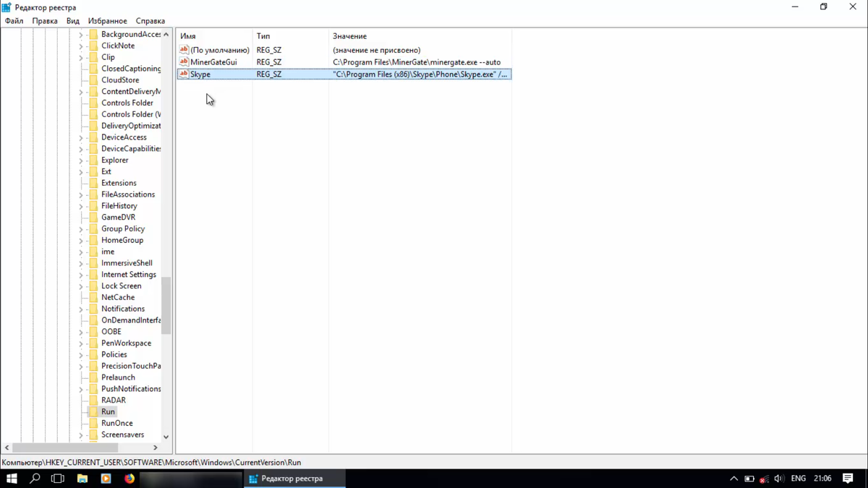Click the tree scrollbar up arrow
868x488 pixels.
pos(166,34)
